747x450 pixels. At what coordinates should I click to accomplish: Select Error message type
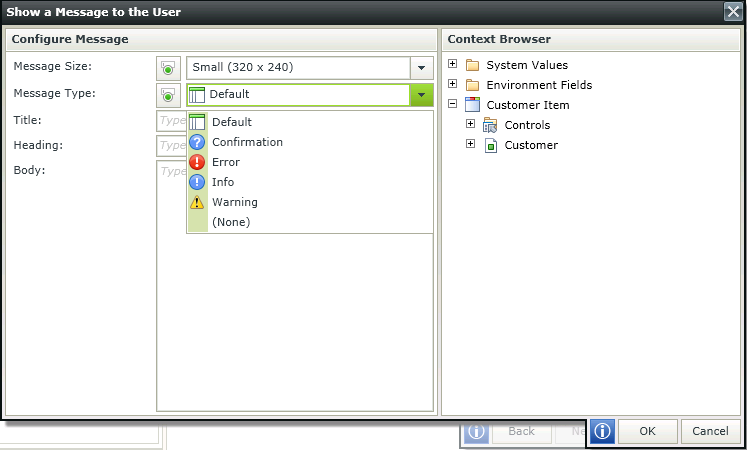pos(310,162)
